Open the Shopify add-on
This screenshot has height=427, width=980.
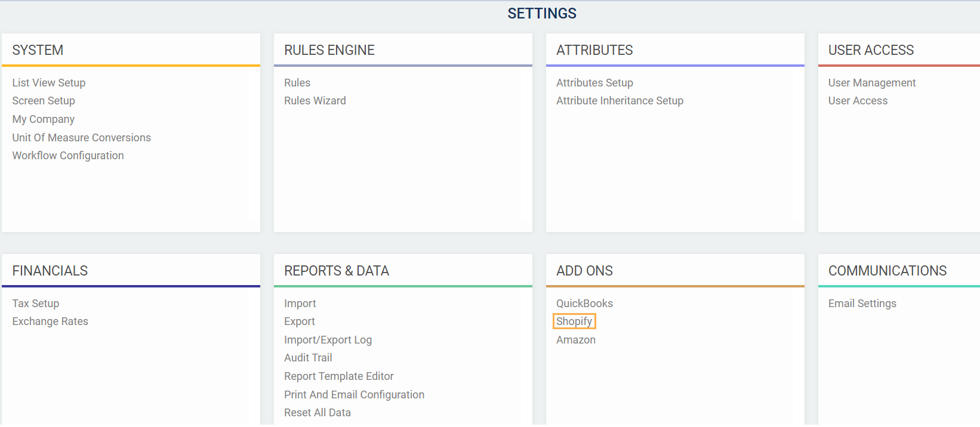click(574, 321)
